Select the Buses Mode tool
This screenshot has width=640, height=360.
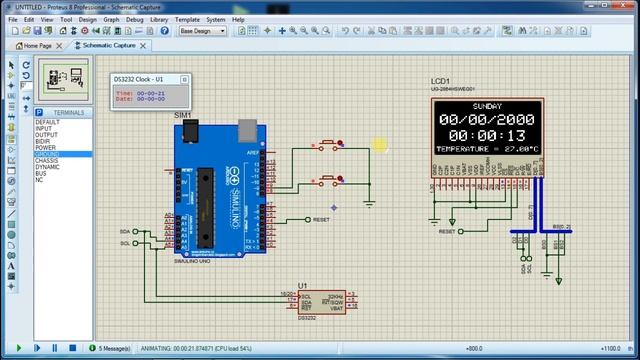11,117
